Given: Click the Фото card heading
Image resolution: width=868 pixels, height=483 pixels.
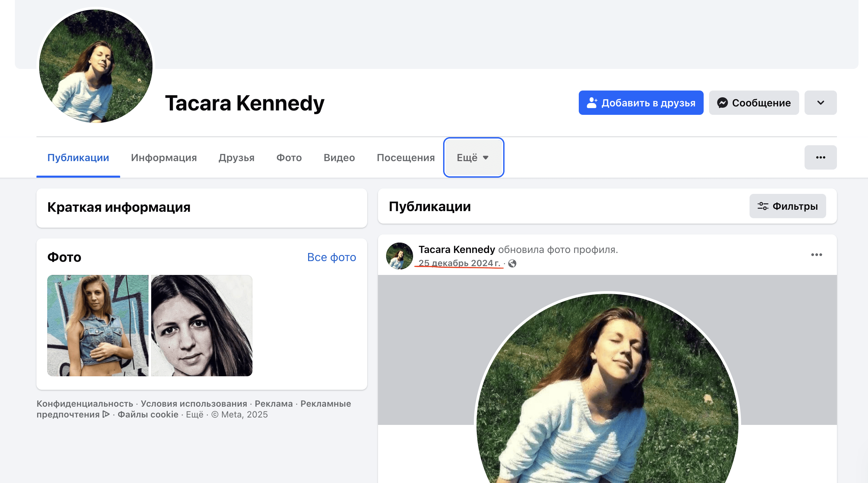Looking at the screenshot, I should pos(64,257).
